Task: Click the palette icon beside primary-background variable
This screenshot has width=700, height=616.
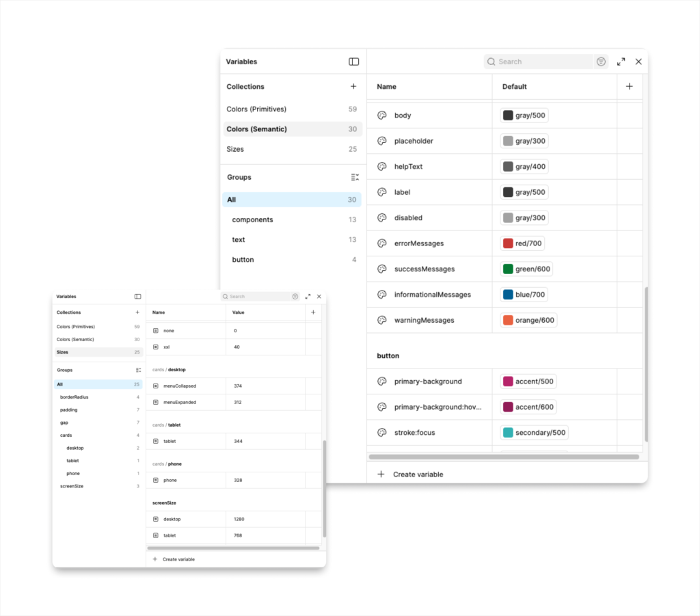Action: tap(382, 381)
